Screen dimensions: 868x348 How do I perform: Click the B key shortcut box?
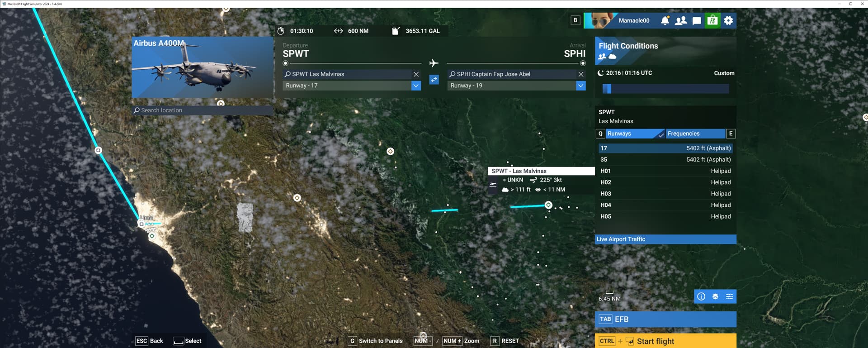(x=575, y=20)
